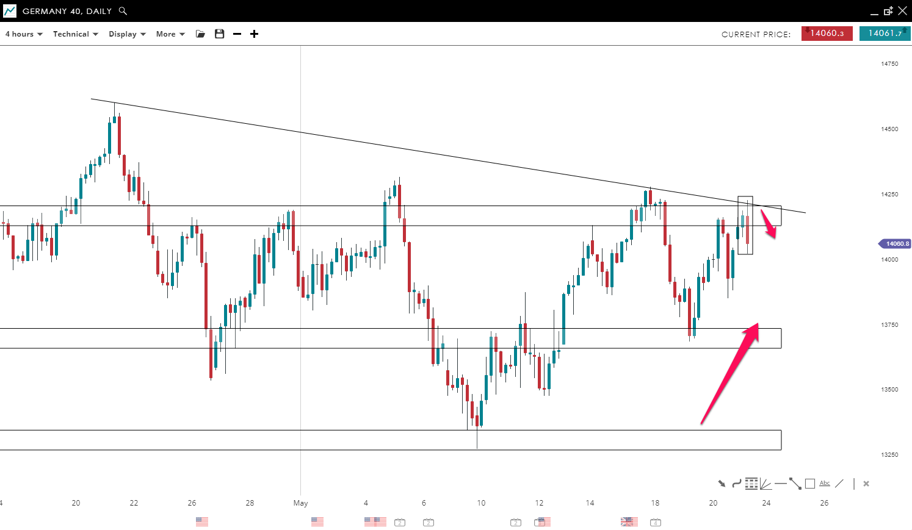Click the red sell price 14060.3
The height and width of the screenshot is (530, 912).
coord(827,34)
